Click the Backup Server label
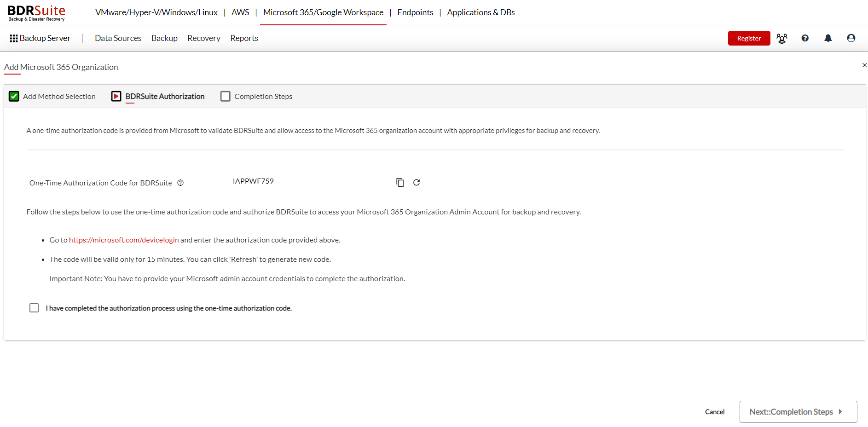Screen dimensions: 868x427 click(45, 38)
